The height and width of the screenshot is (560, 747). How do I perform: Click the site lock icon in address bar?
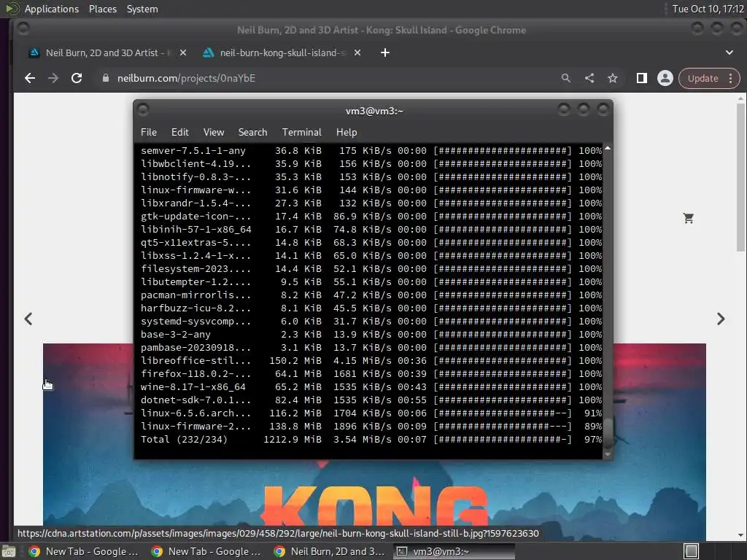[x=106, y=78]
